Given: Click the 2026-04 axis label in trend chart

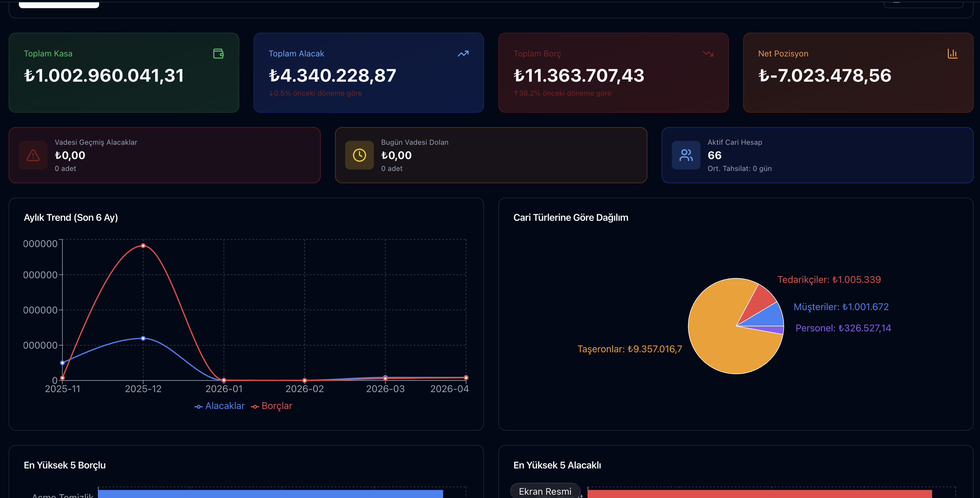Looking at the screenshot, I should point(449,389).
